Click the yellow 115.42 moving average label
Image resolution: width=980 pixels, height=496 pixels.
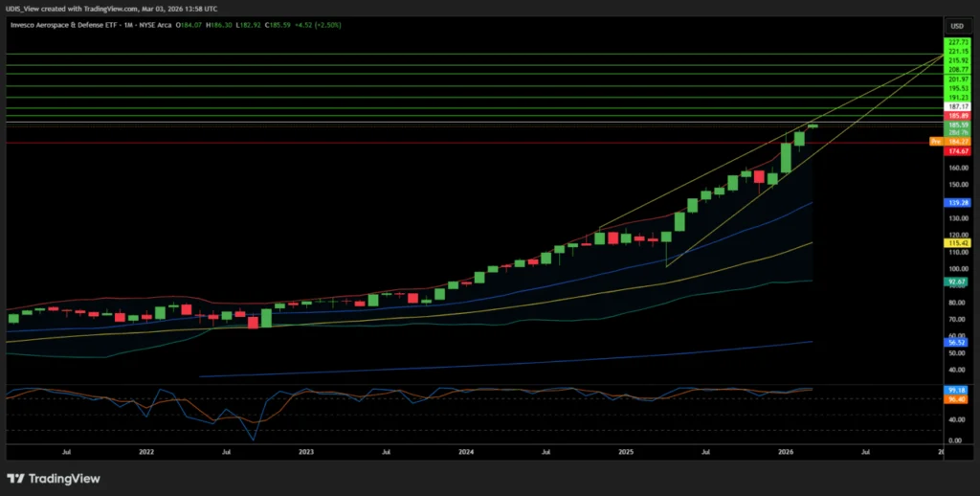[958, 242]
